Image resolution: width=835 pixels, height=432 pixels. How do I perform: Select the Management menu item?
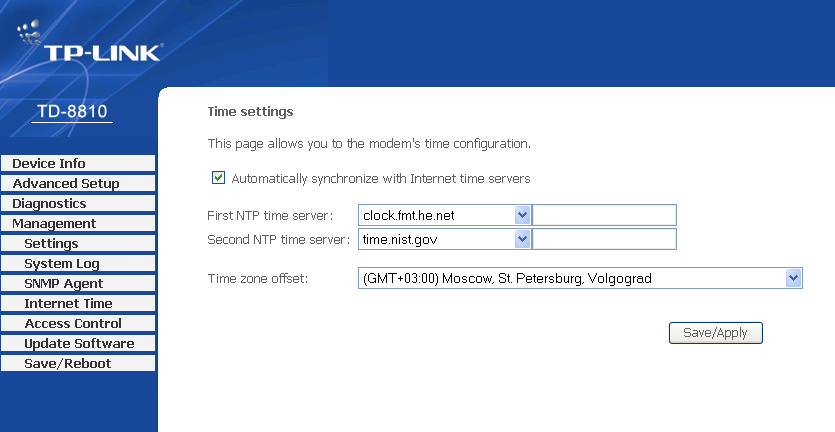[54, 224]
